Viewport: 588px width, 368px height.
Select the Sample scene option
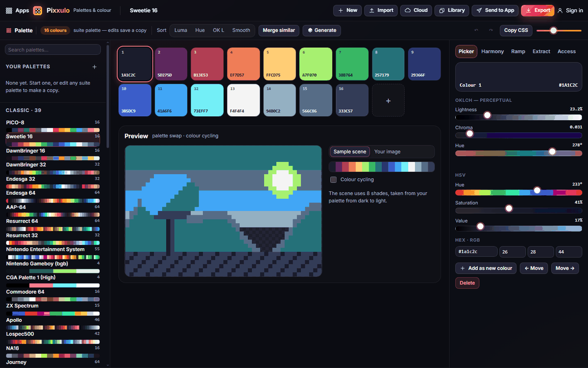(350, 152)
